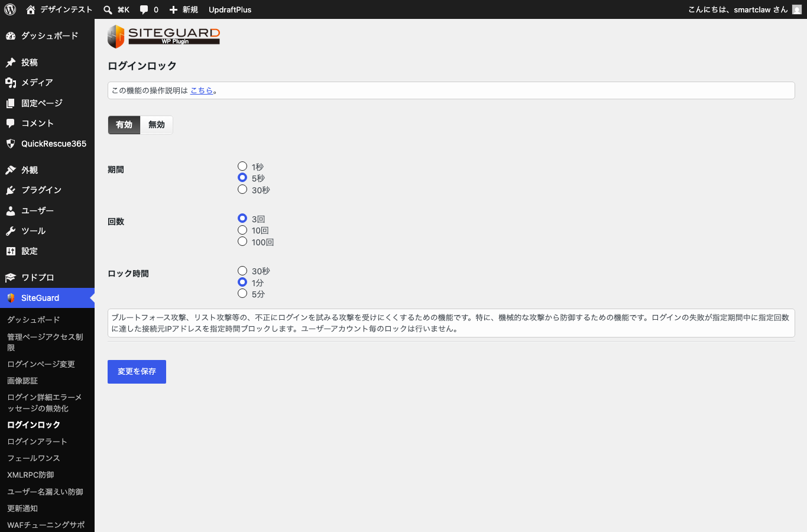807x532 pixels.
Task: Click the ログインロック page heading
Action: [142, 66]
